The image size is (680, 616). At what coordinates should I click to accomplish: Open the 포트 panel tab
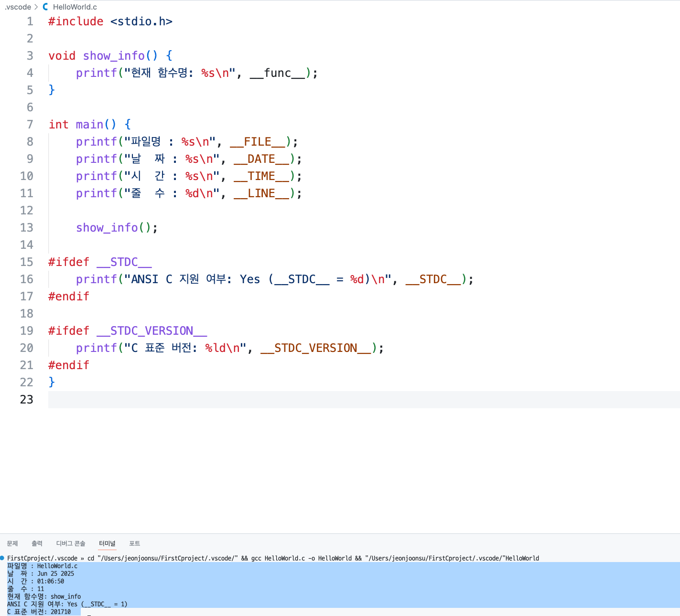(x=135, y=543)
